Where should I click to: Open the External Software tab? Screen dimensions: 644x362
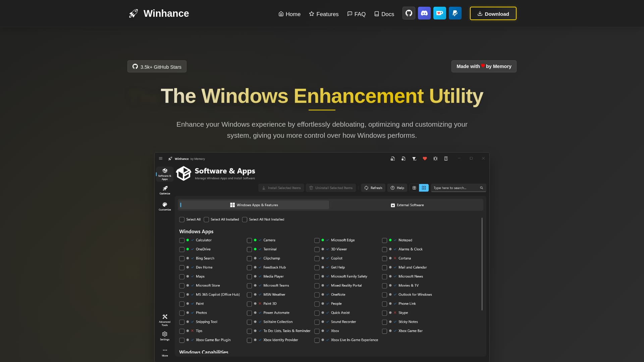coord(407,205)
